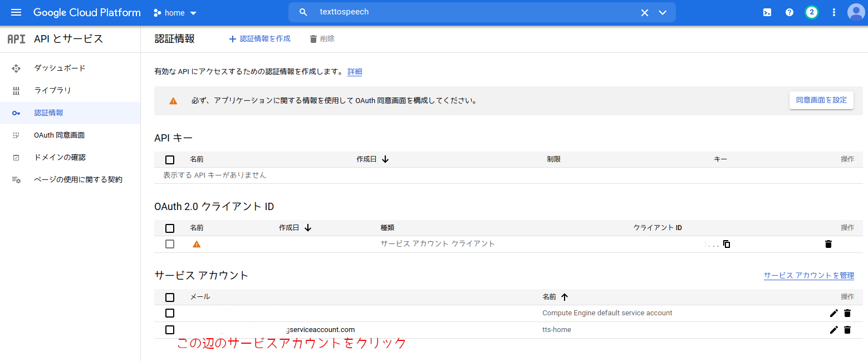Open the account avatar menu
Screen dimensions: 868x361
pyautogui.click(x=855, y=12)
